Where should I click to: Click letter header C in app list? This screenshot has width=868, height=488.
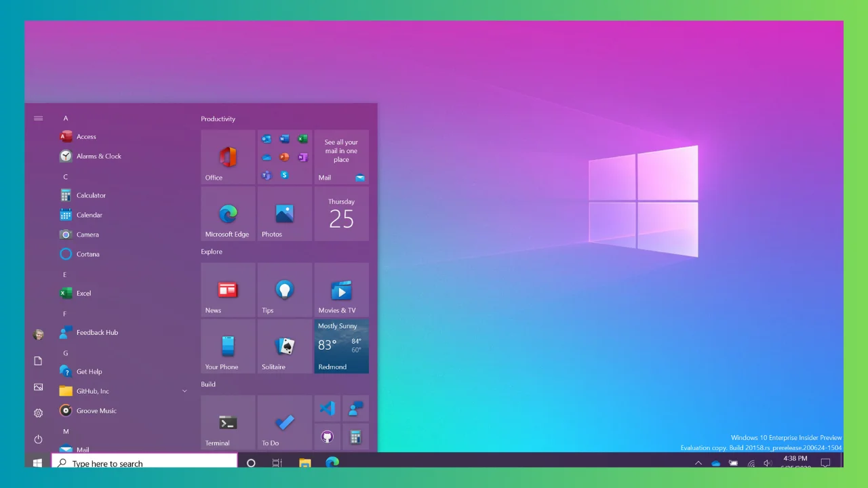tap(66, 177)
